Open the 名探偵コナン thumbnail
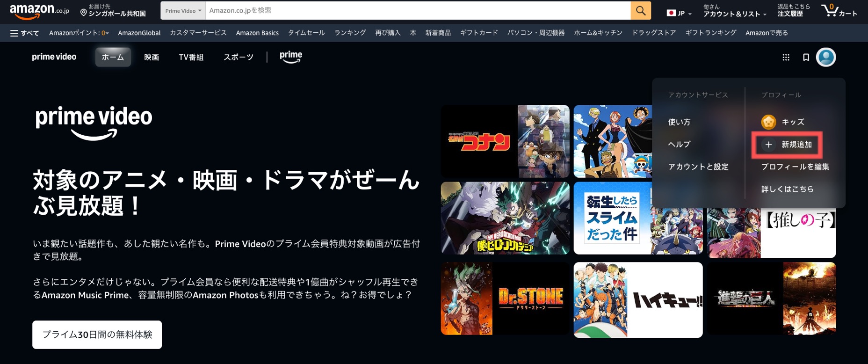 [505, 141]
